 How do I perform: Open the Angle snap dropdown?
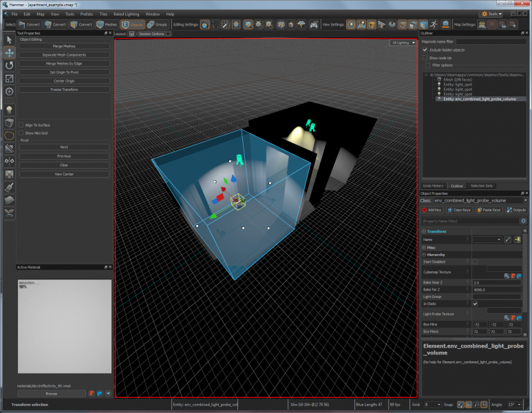click(x=514, y=405)
